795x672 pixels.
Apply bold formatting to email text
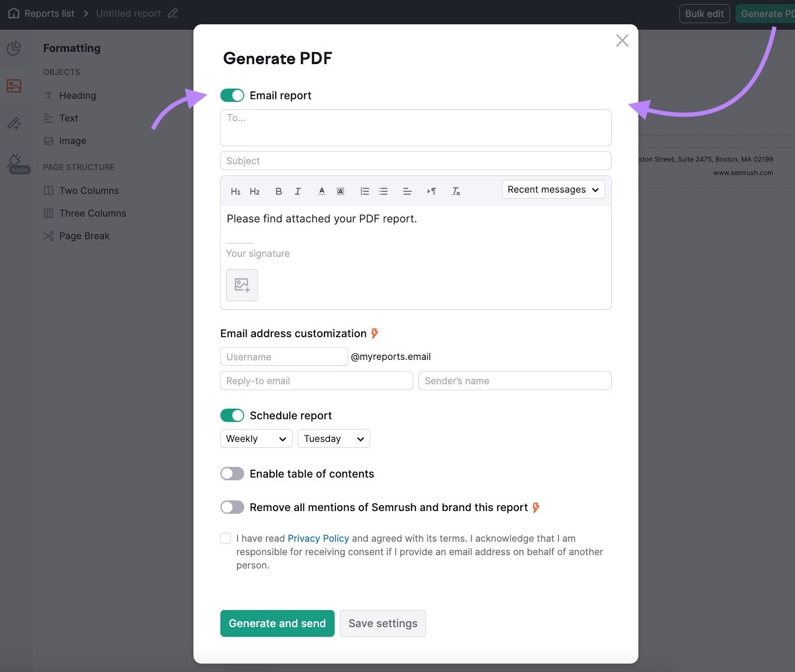pos(278,191)
